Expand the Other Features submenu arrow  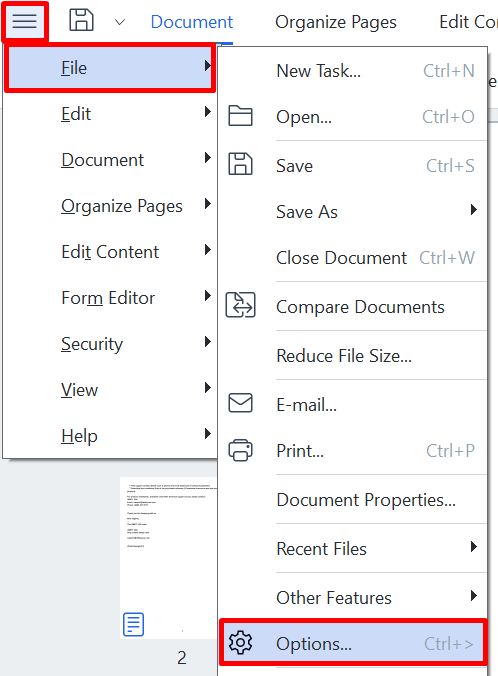click(474, 596)
